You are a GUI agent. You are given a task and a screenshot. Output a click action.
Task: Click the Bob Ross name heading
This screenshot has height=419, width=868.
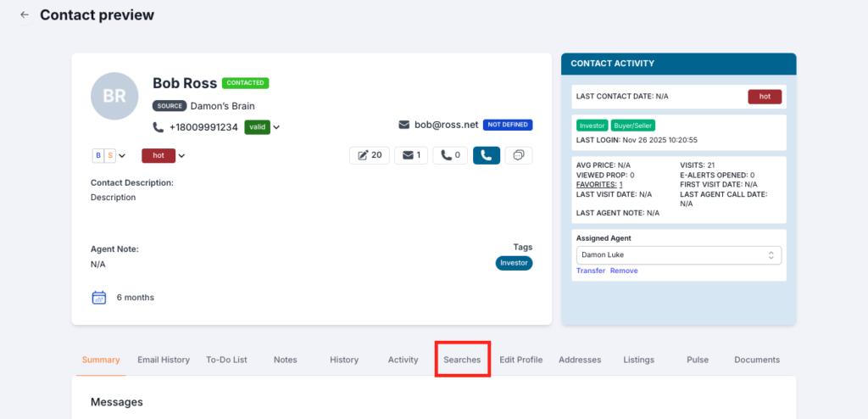pyautogui.click(x=185, y=83)
